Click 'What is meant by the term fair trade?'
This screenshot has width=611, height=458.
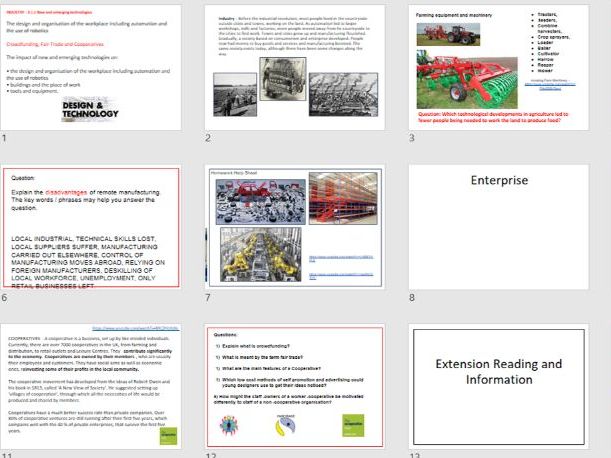click(262, 357)
